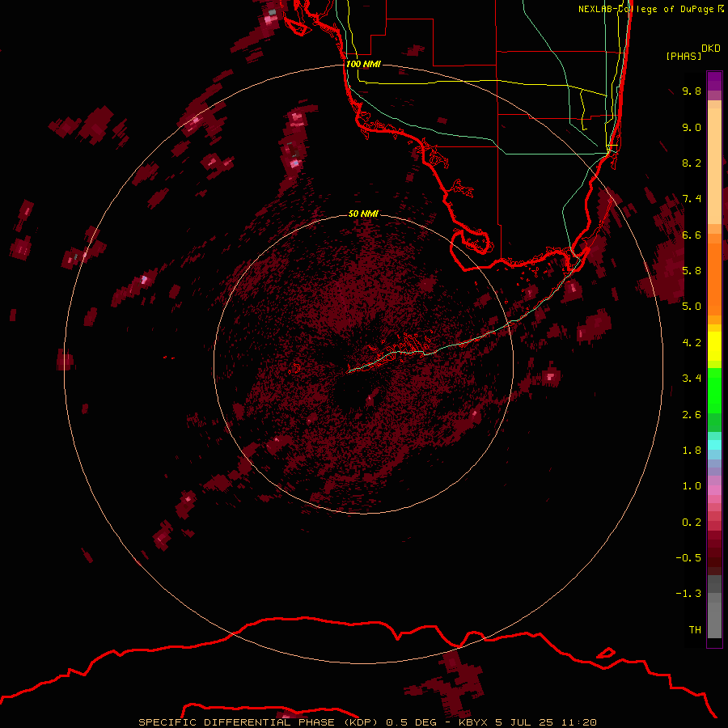Click the 5.0 value on the color scale
Viewport: 728px width, 728px height.
pos(692,307)
